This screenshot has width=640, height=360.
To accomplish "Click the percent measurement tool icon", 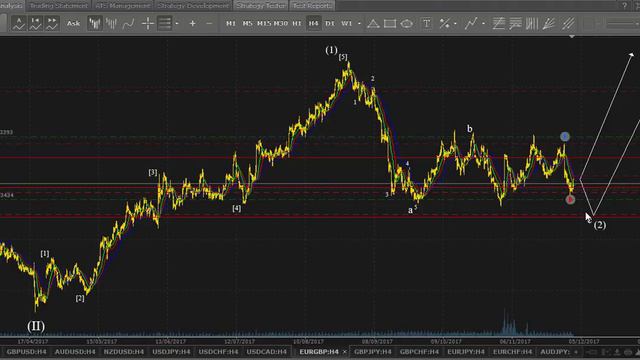I will [444, 24].
